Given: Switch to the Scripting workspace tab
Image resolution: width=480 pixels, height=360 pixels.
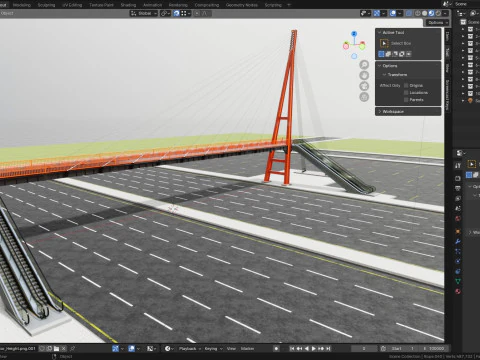Looking at the screenshot, I should (x=273, y=5).
